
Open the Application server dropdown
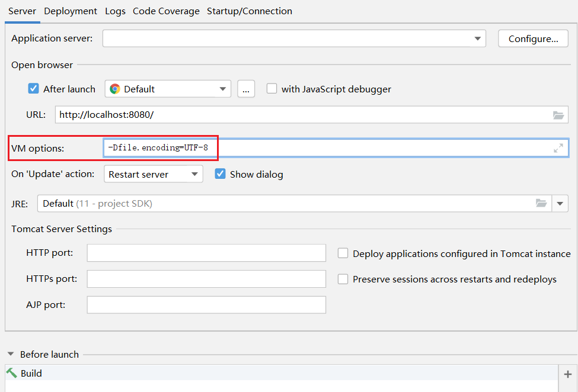click(477, 38)
